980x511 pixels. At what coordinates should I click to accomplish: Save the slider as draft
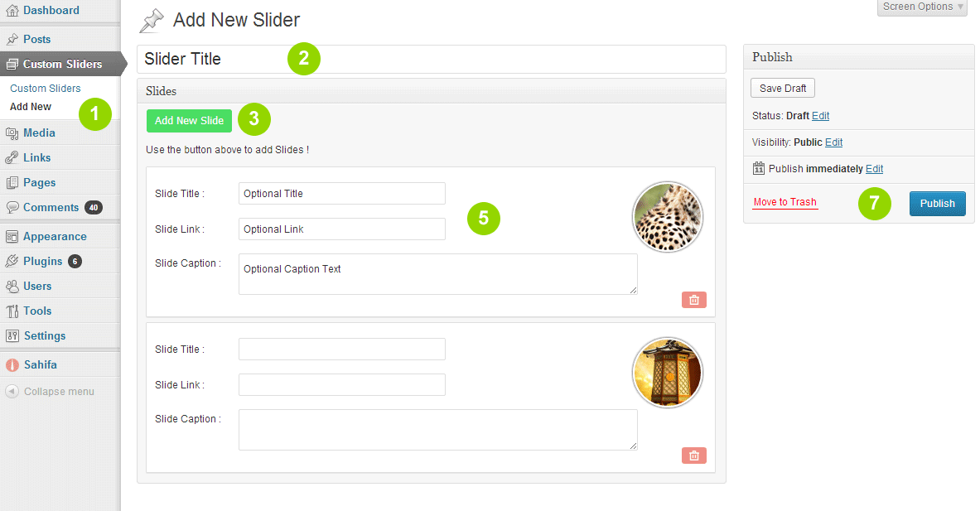[783, 88]
